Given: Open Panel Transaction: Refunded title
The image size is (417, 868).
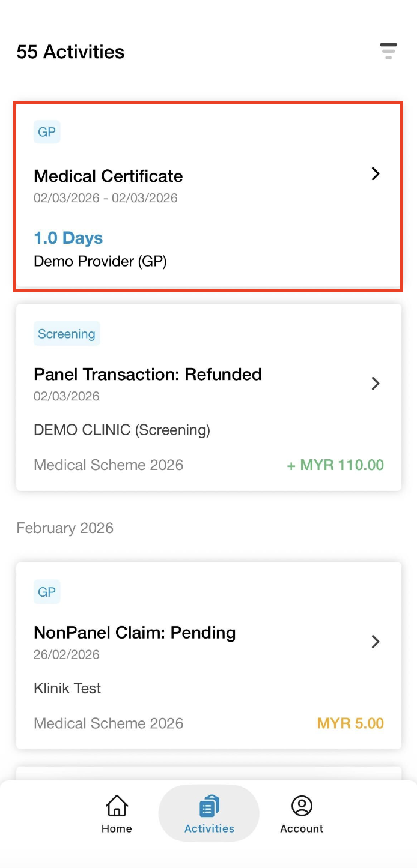Looking at the screenshot, I should pos(148,374).
